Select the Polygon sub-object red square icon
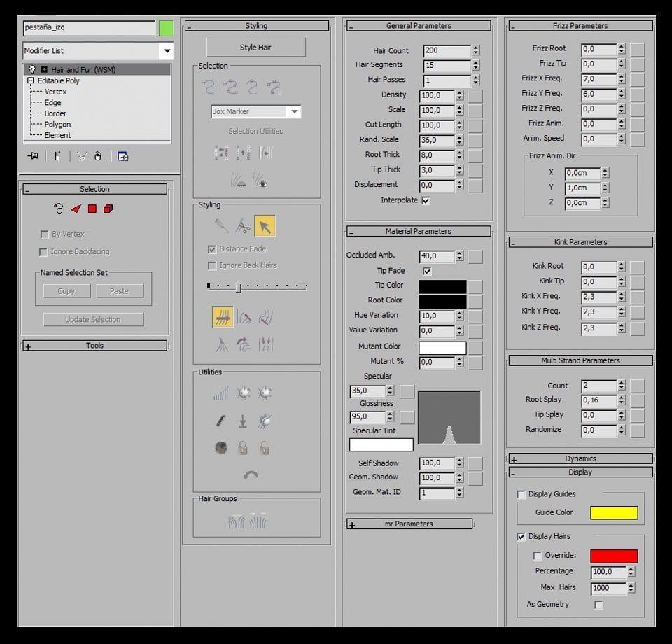672x644 pixels. pyautogui.click(x=92, y=209)
